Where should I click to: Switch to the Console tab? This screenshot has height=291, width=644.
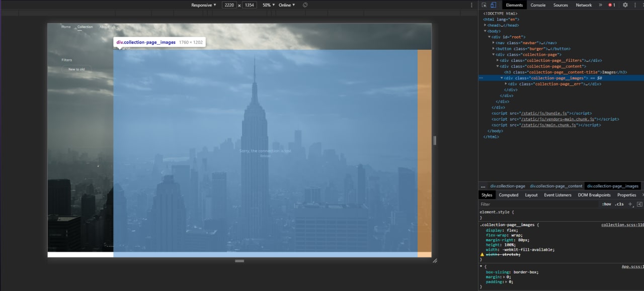[538, 5]
